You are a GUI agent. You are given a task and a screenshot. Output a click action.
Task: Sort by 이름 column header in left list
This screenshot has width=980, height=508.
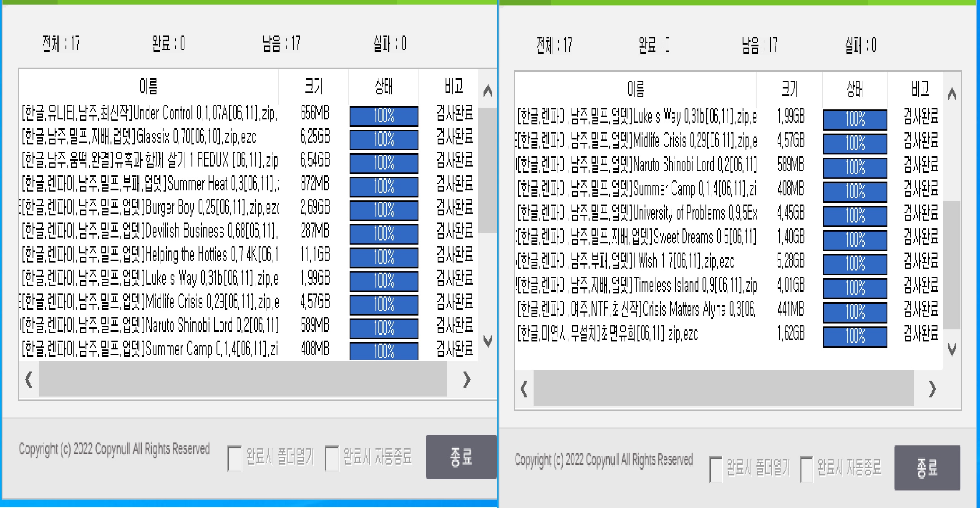pyautogui.click(x=149, y=87)
